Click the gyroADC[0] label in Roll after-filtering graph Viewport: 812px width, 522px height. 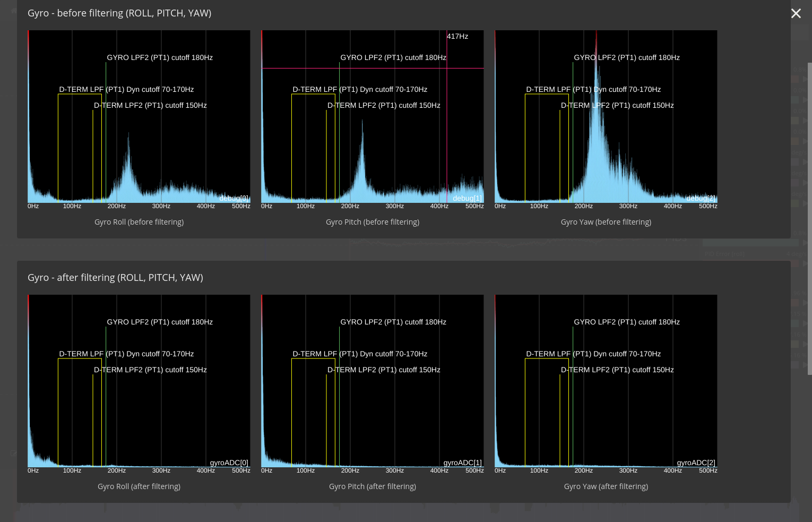pyautogui.click(x=229, y=463)
